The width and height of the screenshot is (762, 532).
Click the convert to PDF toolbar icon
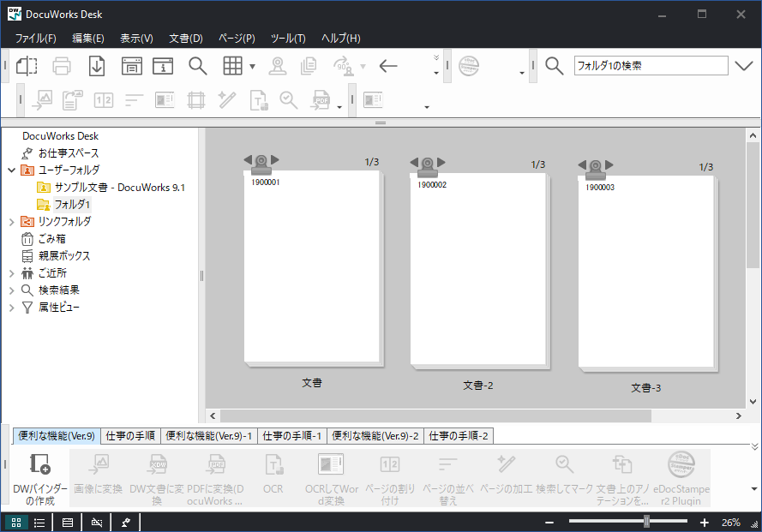tap(321, 100)
